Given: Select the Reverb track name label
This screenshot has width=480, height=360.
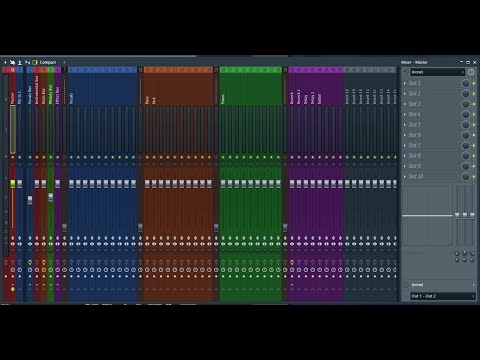Looking at the screenshot, I should (292, 98).
